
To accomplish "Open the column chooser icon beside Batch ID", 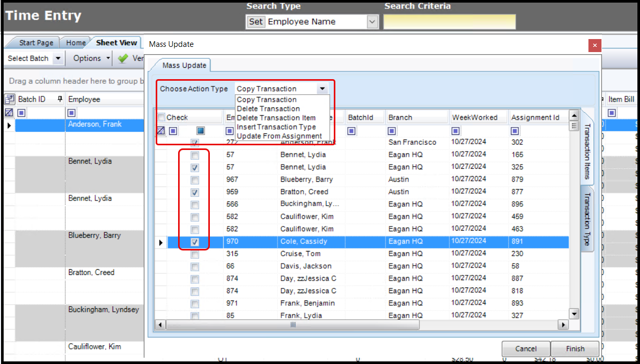I will pos(9,99).
